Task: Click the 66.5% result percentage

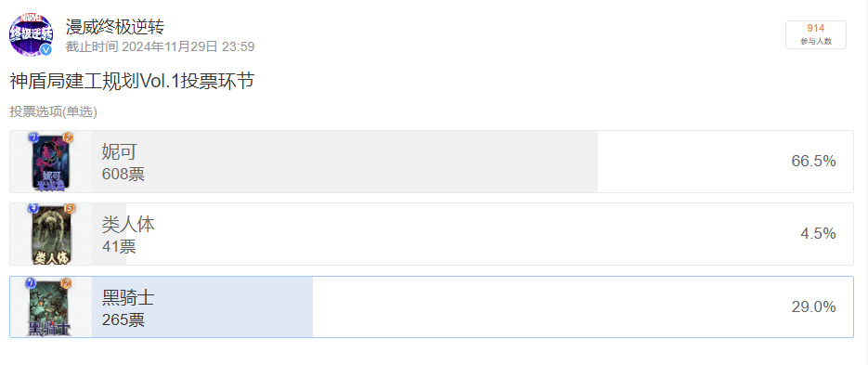Action: pyautogui.click(x=813, y=162)
